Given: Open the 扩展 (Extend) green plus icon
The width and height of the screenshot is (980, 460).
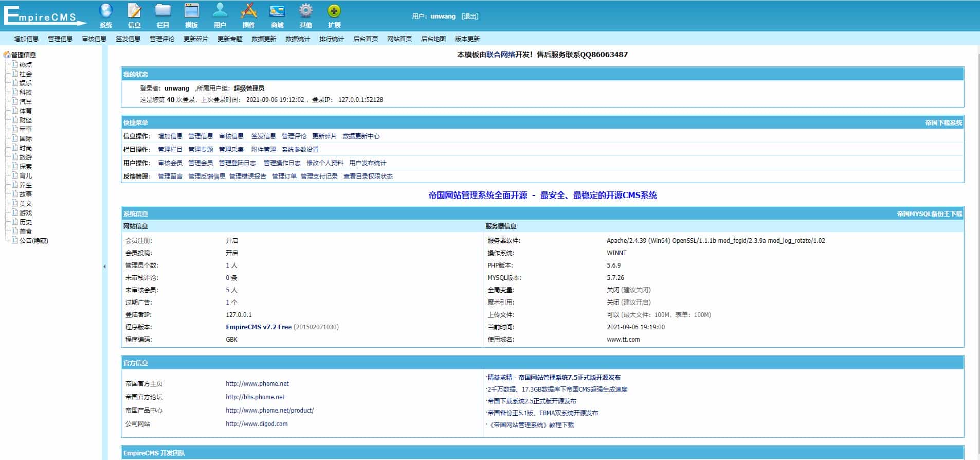Looking at the screenshot, I should coord(334,11).
